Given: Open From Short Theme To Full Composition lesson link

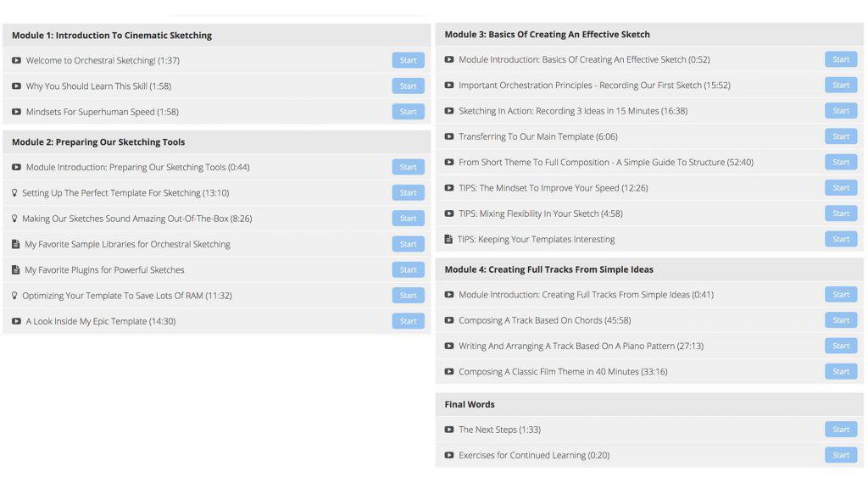Looking at the screenshot, I should point(605,163).
